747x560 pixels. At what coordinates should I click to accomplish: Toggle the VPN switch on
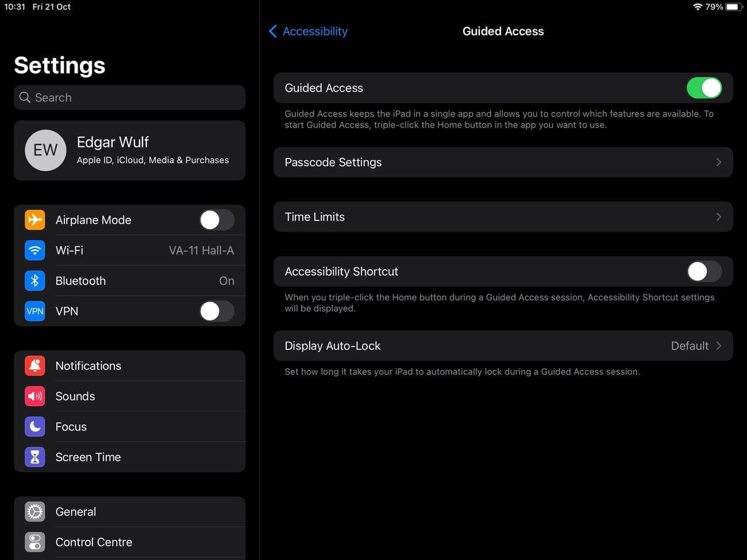pyautogui.click(x=217, y=311)
